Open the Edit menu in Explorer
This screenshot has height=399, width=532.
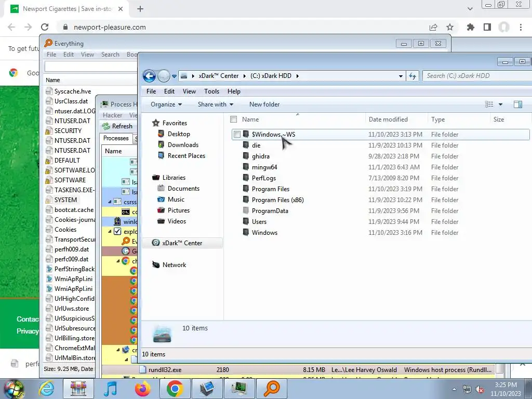point(169,91)
